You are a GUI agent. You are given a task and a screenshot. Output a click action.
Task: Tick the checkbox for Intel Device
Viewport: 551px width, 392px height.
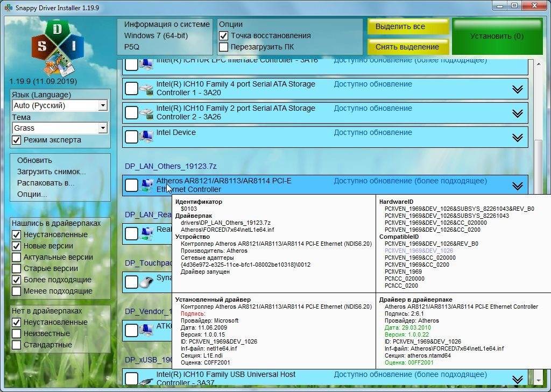click(131, 137)
